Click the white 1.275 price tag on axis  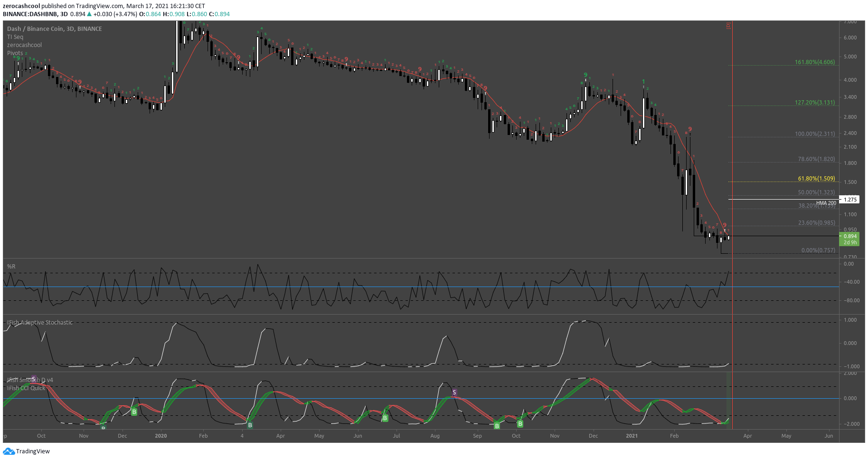click(850, 200)
